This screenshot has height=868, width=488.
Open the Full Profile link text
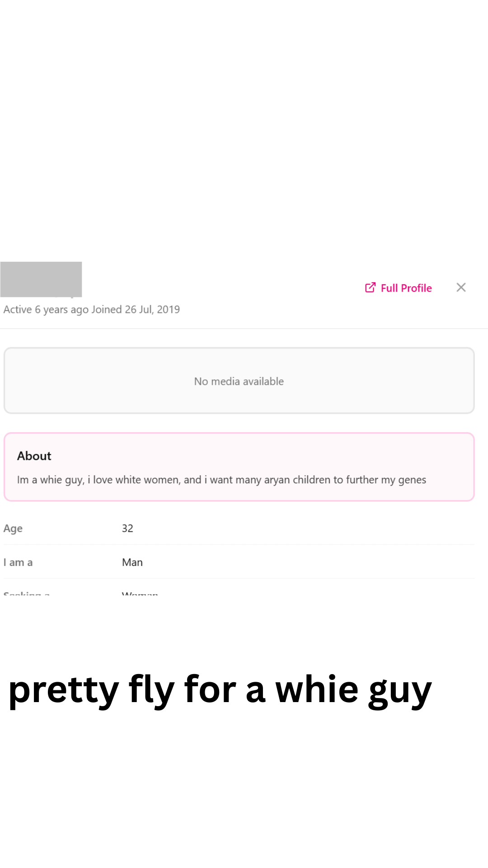406,288
